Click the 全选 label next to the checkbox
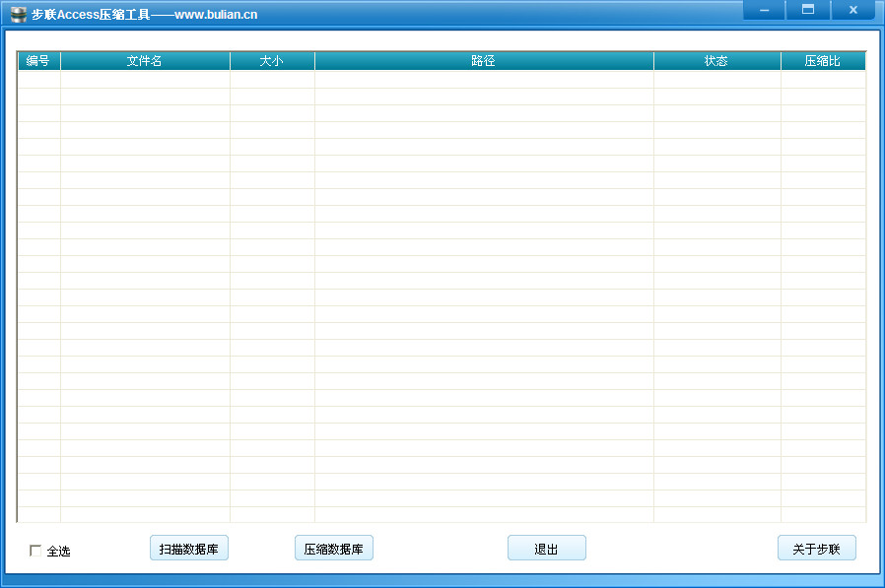This screenshot has width=885, height=588. click(x=56, y=552)
